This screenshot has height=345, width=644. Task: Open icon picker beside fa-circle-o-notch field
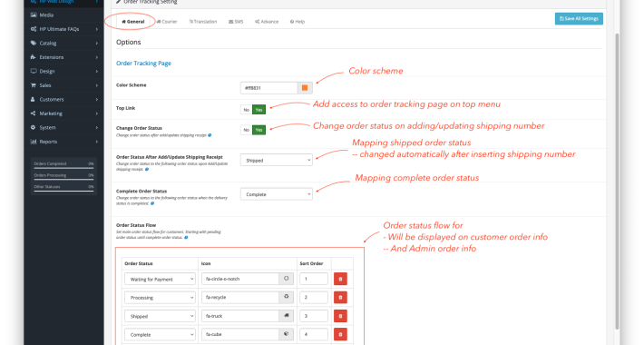287,279
